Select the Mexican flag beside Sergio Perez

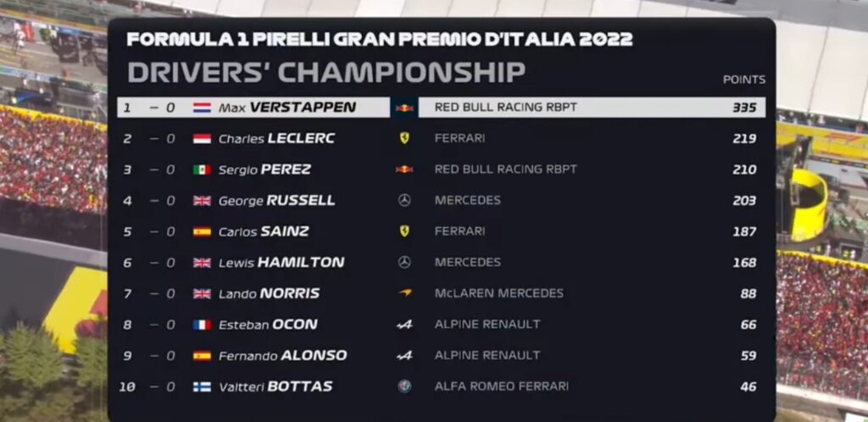pos(202,169)
